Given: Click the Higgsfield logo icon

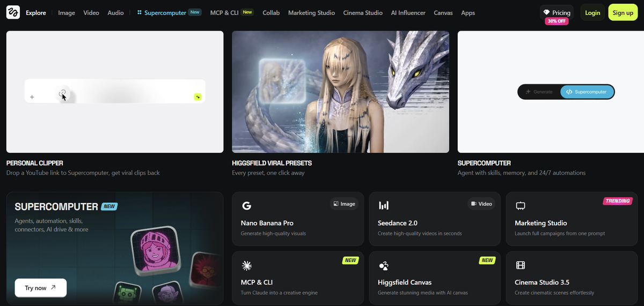Looking at the screenshot, I should pos(13,12).
